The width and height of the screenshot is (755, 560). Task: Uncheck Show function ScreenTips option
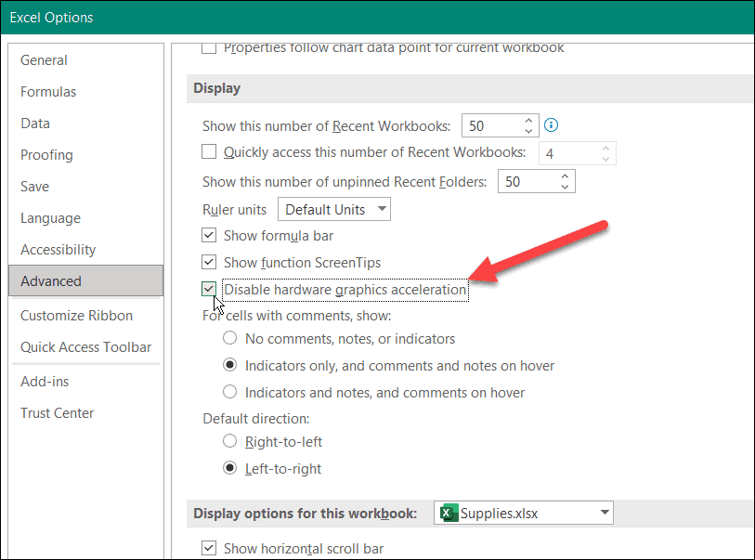coord(210,263)
